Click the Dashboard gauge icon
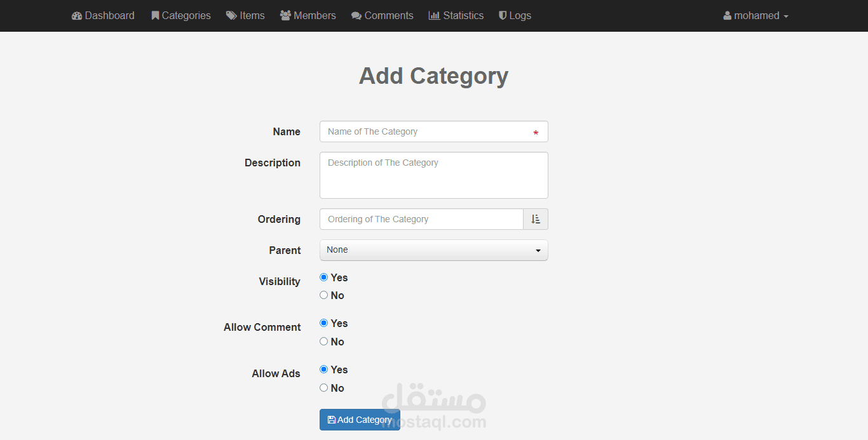This screenshot has height=440, width=868. click(77, 16)
